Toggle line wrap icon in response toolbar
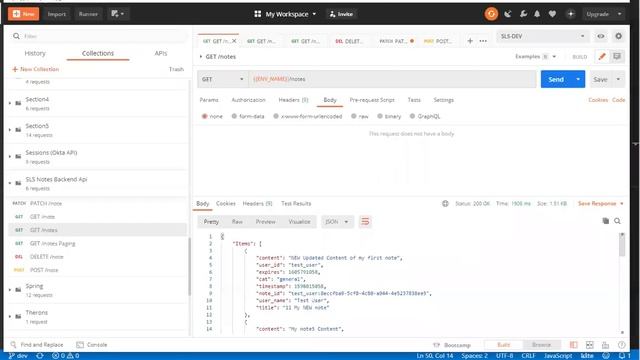The height and width of the screenshot is (360, 640). [365, 222]
